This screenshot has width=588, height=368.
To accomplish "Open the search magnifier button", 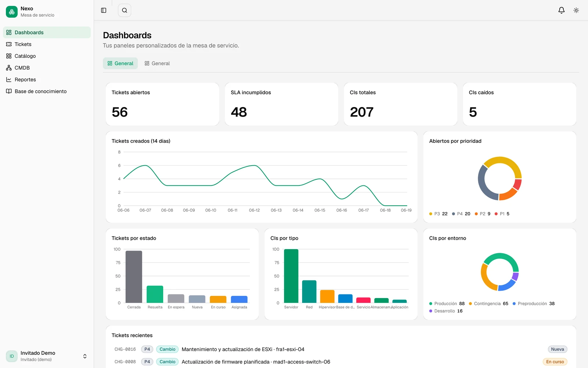I will pos(125,10).
